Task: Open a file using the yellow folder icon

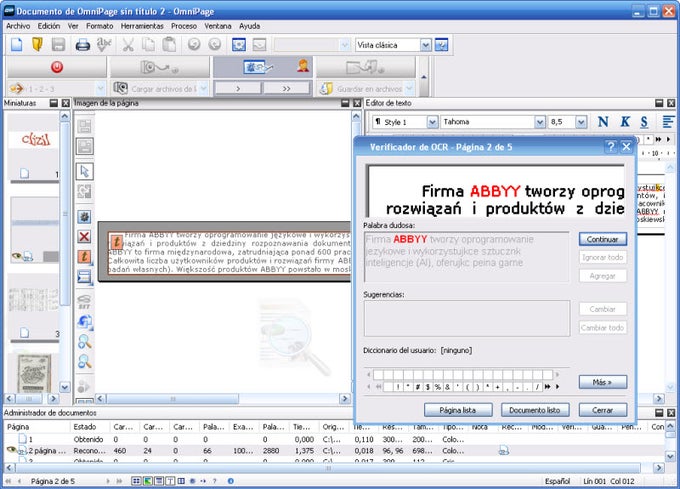Action: [38, 45]
